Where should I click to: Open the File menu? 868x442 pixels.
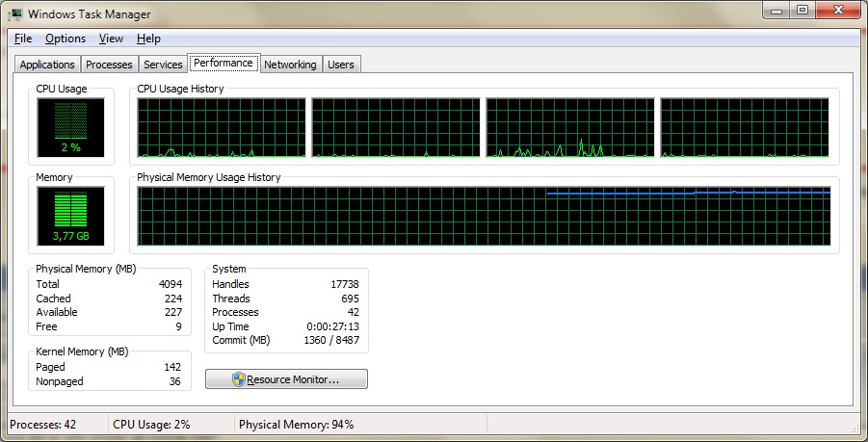[23, 39]
